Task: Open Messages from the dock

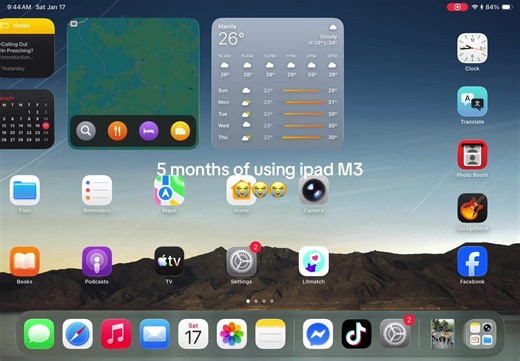Action: pos(39,334)
